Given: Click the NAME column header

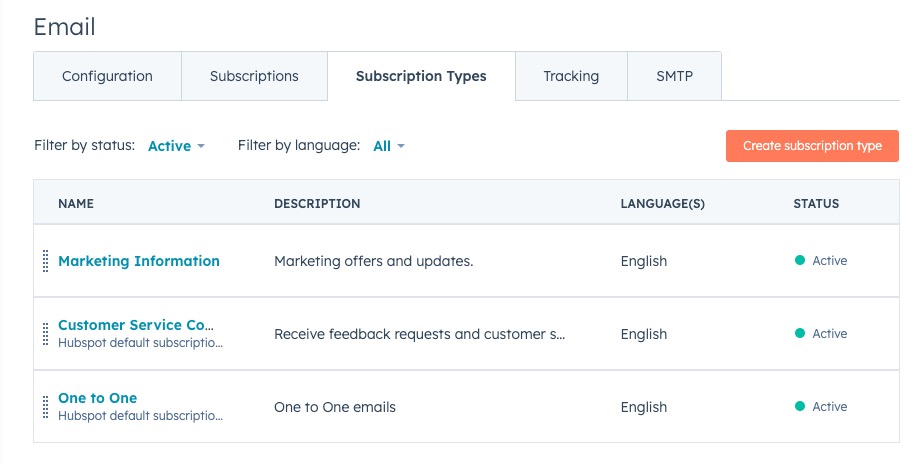Looking at the screenshot, I should pyautogui.click(x=76, y=204).
